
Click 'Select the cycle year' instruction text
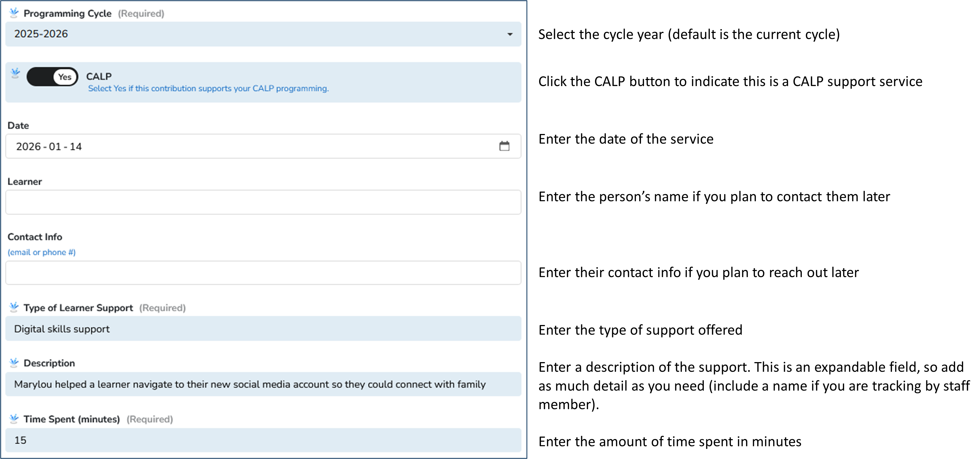click(689, 35)
